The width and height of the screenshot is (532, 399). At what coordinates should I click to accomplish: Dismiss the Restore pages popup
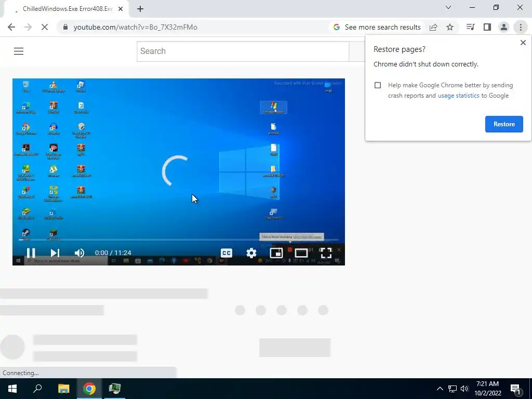(x=523, y=43)
